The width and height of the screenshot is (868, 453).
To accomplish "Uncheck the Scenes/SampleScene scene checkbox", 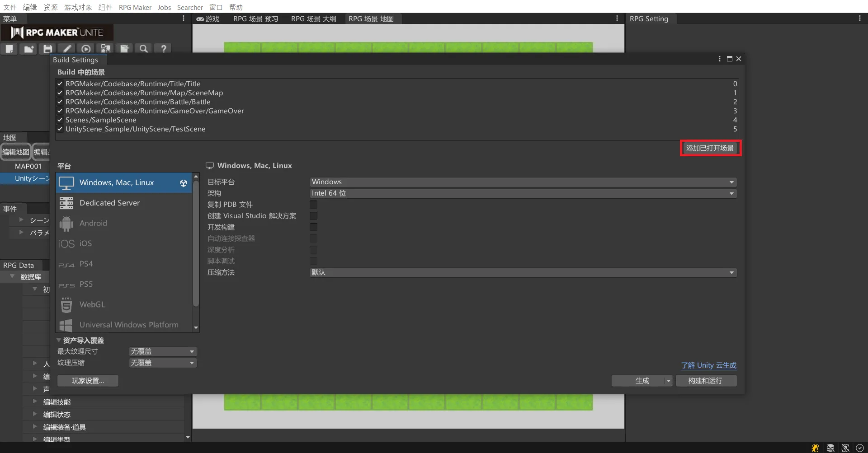I will pos(60,120).
